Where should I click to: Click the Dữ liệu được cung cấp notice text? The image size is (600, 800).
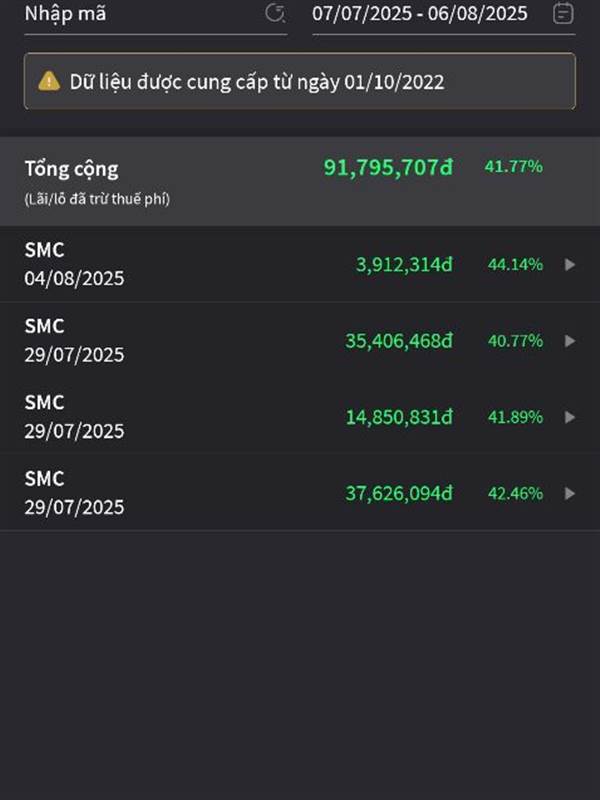click(x=257, y=82)
